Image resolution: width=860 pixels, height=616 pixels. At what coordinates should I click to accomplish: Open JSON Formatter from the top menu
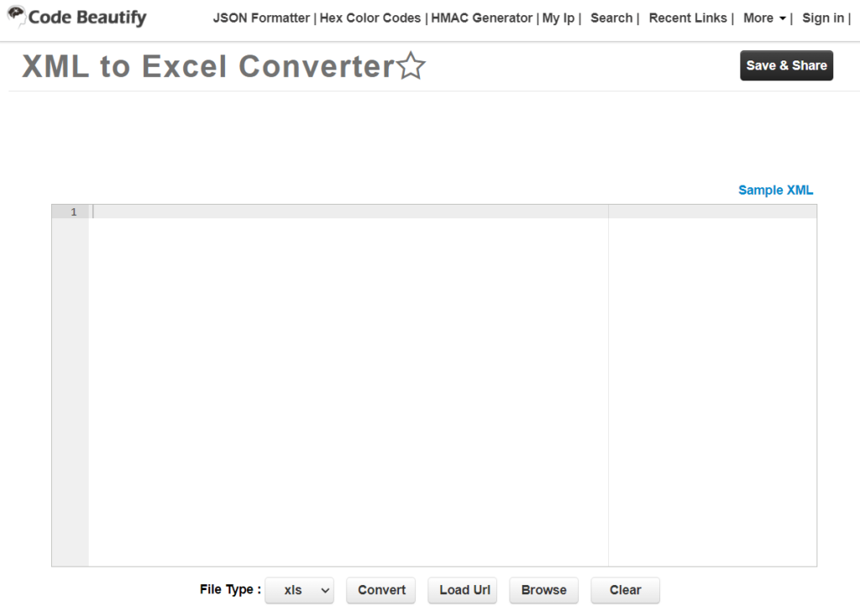(x=261, y=18)
